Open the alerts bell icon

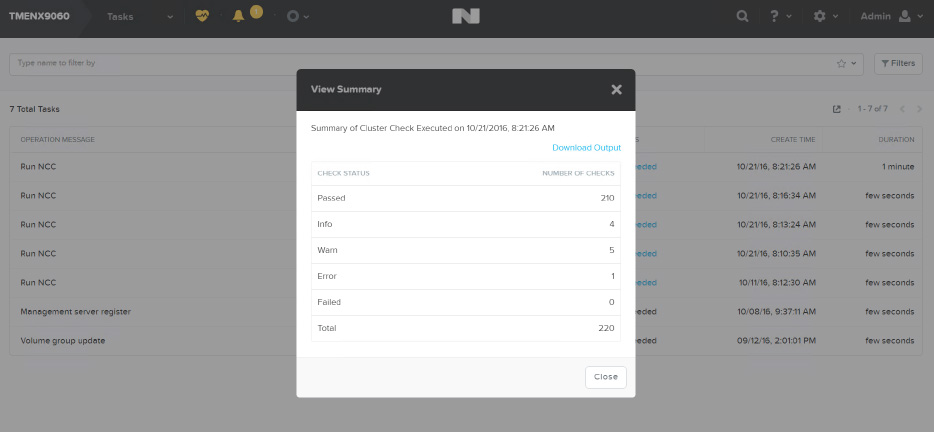click(239, 17)
